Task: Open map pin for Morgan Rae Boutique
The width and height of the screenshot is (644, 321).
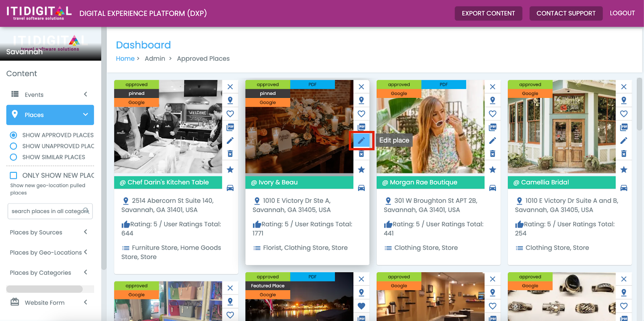Action: click(493, 100)
